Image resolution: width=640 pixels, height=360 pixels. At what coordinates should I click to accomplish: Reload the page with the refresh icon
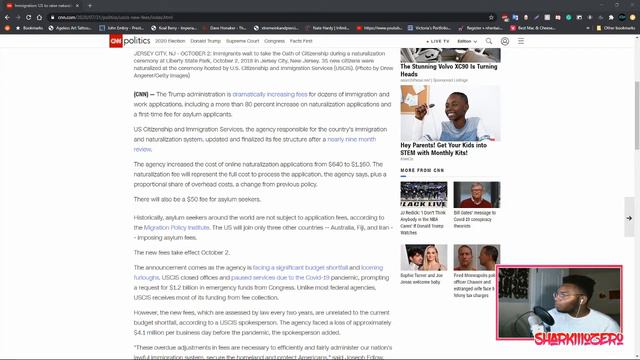point(29,18)
